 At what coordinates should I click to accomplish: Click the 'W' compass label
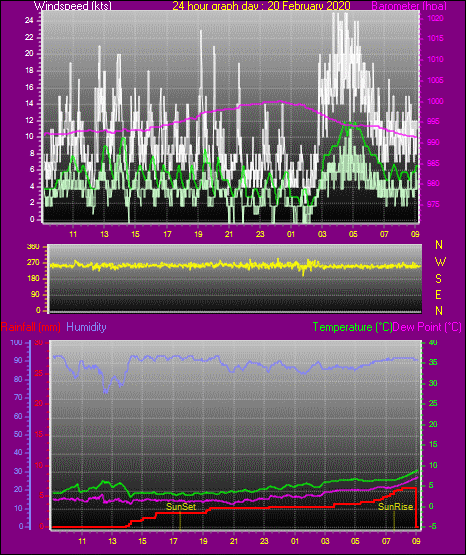(440, 262)
